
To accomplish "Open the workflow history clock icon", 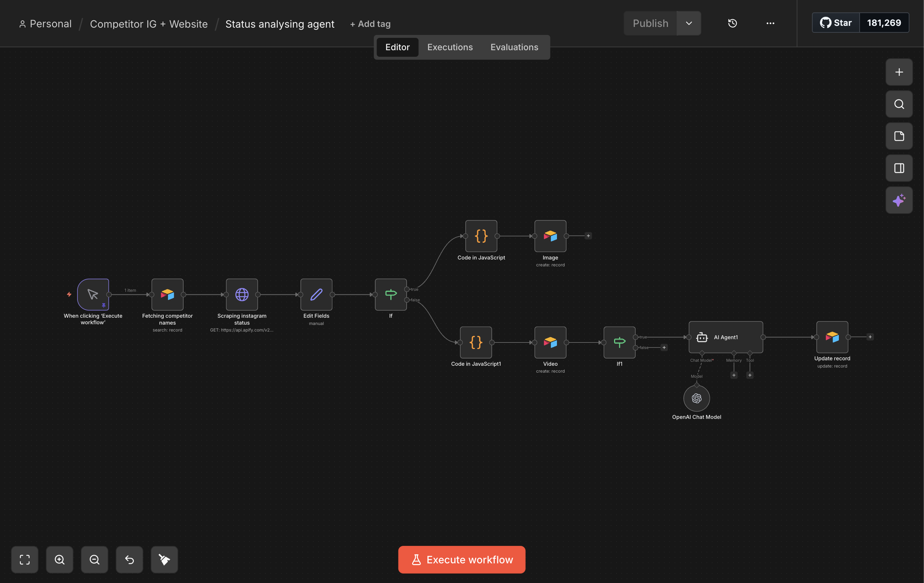I will [732, 23].
